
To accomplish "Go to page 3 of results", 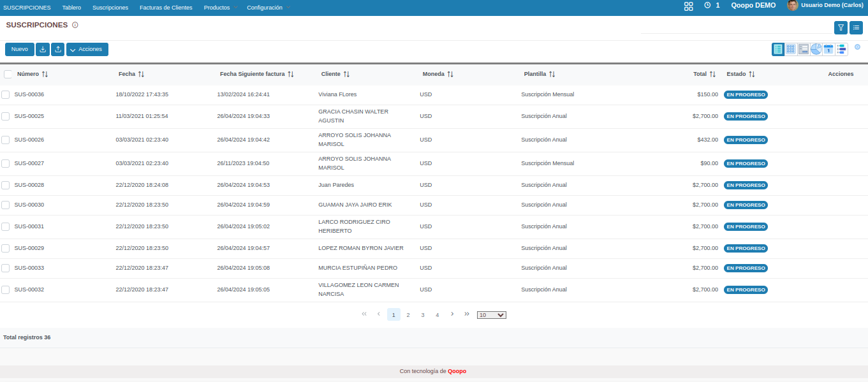I will [x=423, y=314].
